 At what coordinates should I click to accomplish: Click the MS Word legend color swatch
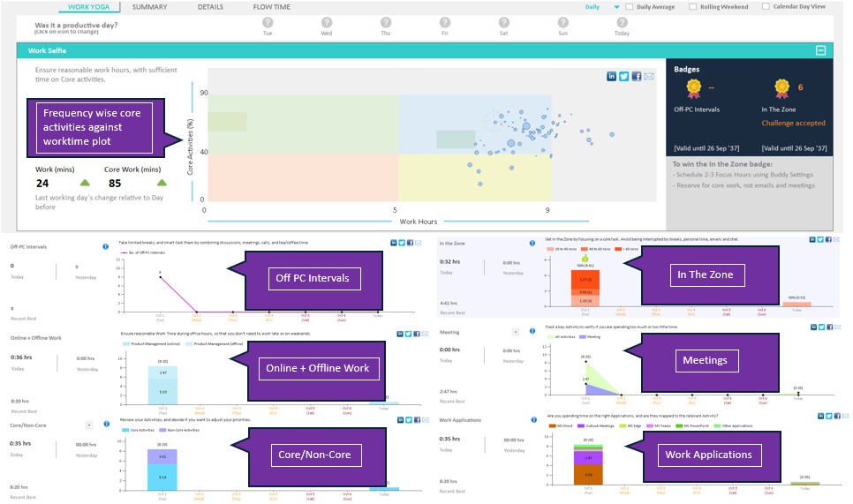pyautogui.click(x=554, y=425)
